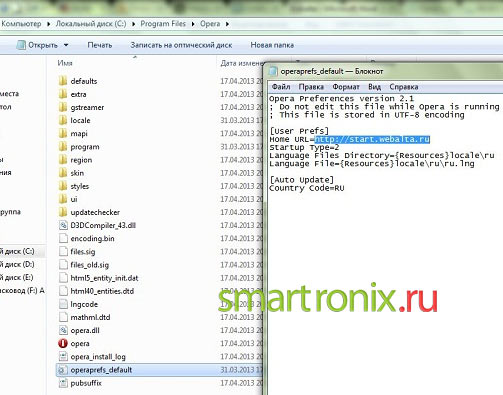Click the red Opera application icon
Viewport: 503px width, 395px height.
click(x=63, y=343)
